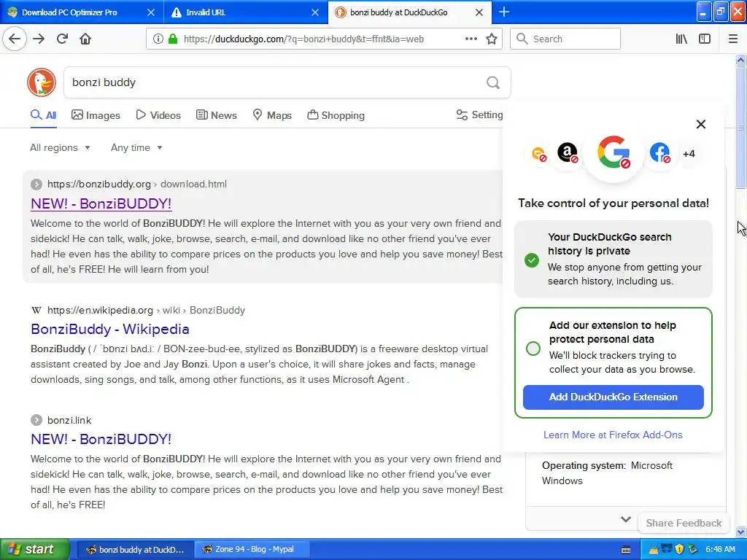The height and width of the screenshot is (560, 747).
Task: Submit search with the magnifier icon
Action: [x=493, y=83]
